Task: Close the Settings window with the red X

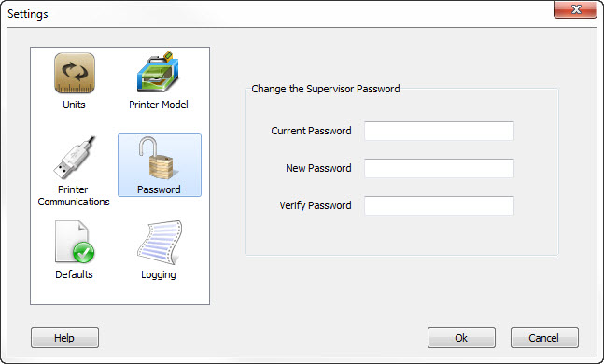Action: tap(575, 9)
